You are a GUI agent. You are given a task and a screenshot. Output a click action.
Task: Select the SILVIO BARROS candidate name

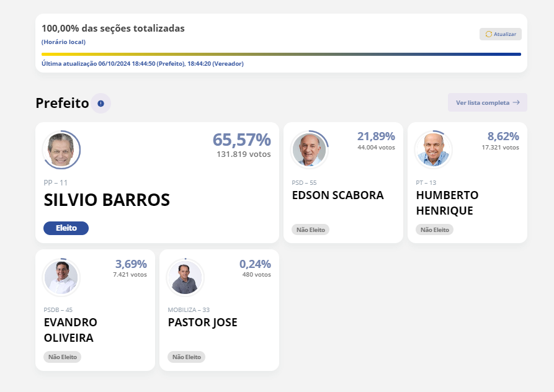click(x=107, y=200)
